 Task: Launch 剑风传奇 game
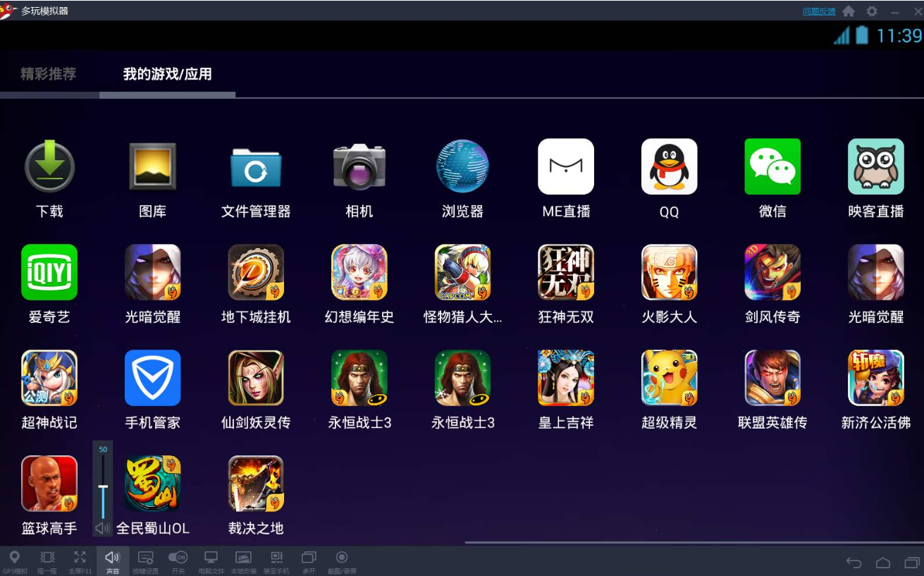[x=772, y=272]
